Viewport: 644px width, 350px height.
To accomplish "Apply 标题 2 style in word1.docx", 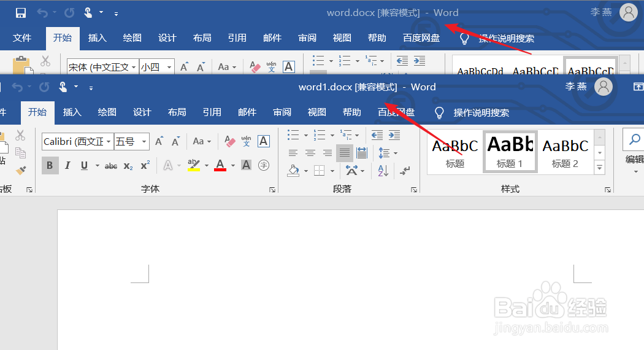I will coord(565,151).
